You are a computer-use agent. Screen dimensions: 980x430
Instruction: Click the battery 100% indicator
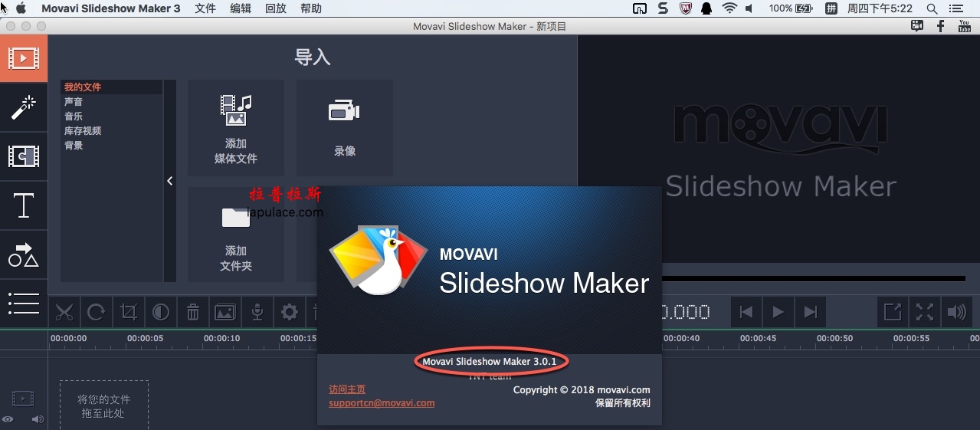pos(791,8)
